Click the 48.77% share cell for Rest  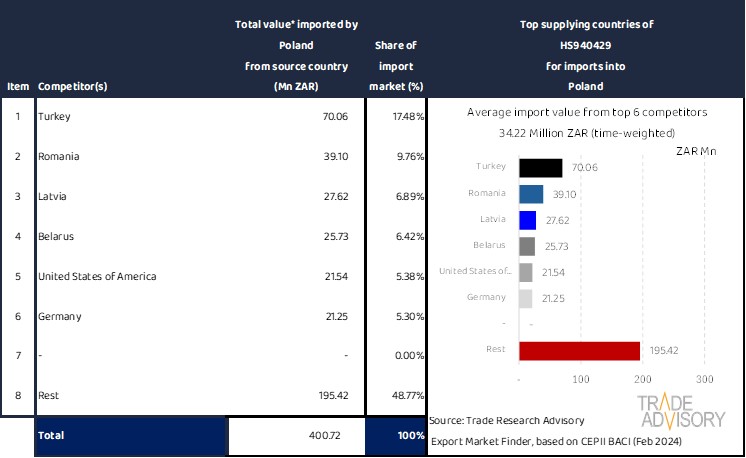[x=405, y=396]
